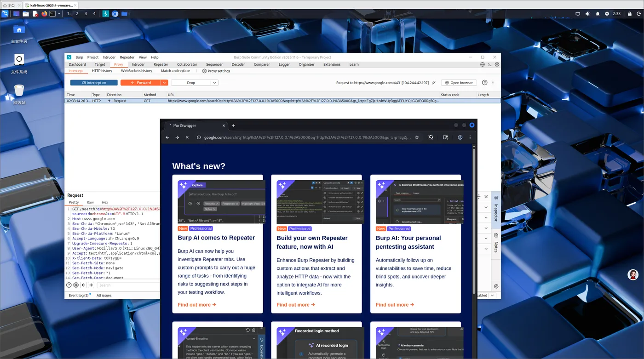Open the file manager panel launcher

(26, 14)
